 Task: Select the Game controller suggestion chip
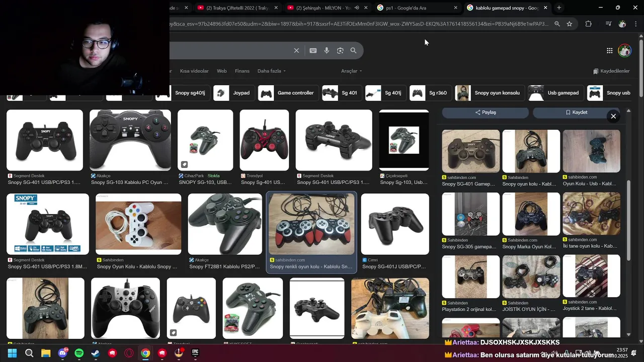tap(288, 93)
